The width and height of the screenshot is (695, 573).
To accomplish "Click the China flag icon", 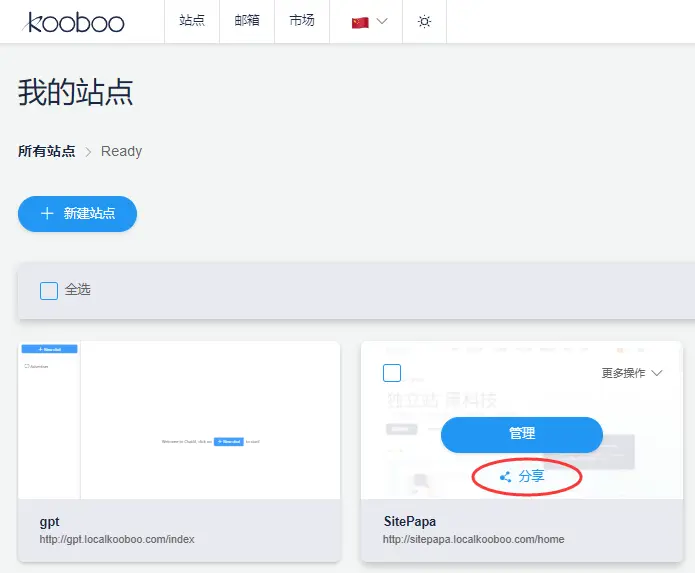I will [x=360, y=22].
